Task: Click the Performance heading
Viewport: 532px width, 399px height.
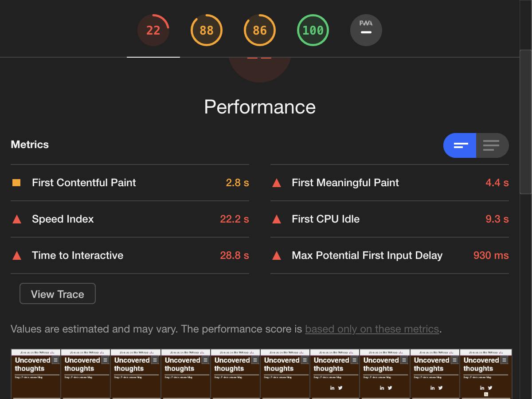Action: [x=260, y=107]
